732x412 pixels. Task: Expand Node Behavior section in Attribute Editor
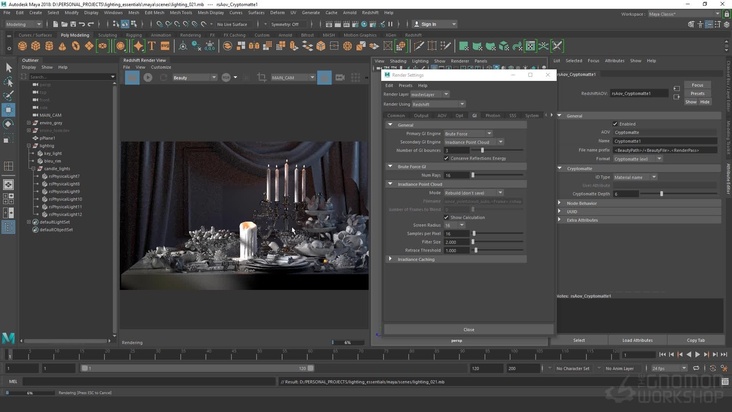(x=559, y=203)
